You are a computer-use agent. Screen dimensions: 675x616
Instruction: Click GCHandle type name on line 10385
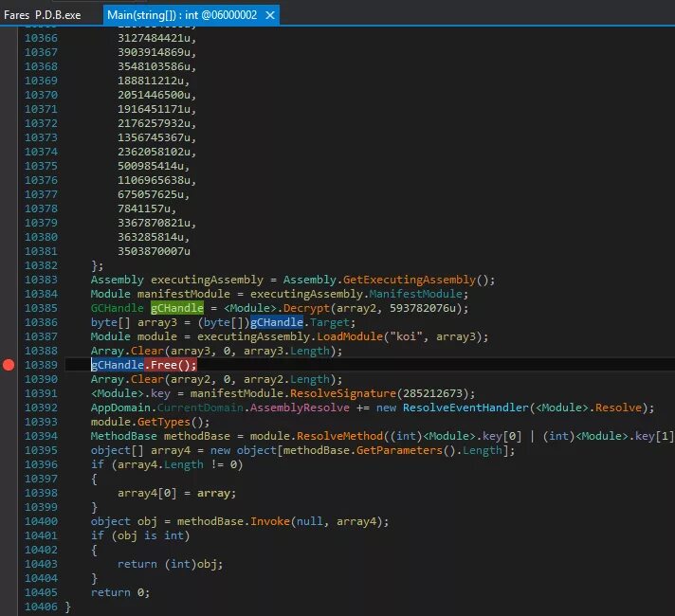coord(118,308)
